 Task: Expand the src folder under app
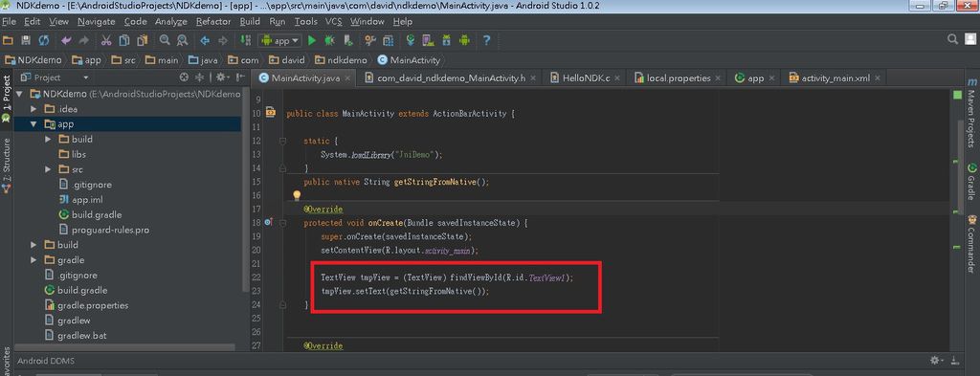click(48, 169)
